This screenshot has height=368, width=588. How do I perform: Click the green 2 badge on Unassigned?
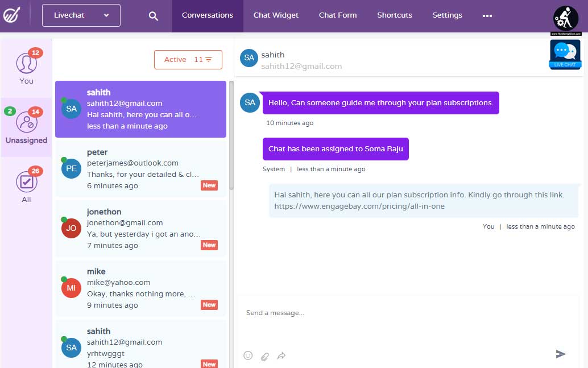point(10,111)
